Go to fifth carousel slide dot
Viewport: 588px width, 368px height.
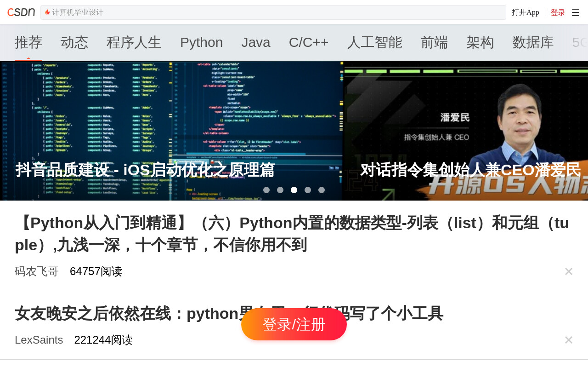point(322,190)
